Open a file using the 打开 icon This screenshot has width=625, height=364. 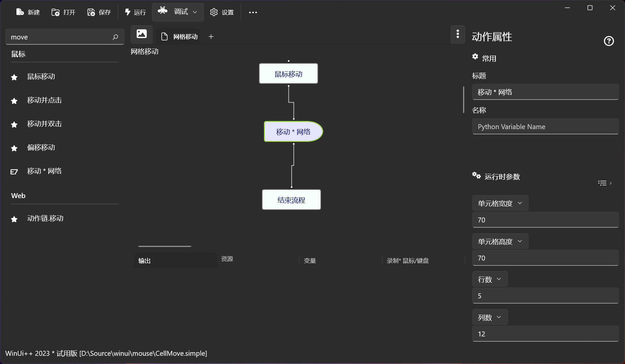tap(56, 12)
